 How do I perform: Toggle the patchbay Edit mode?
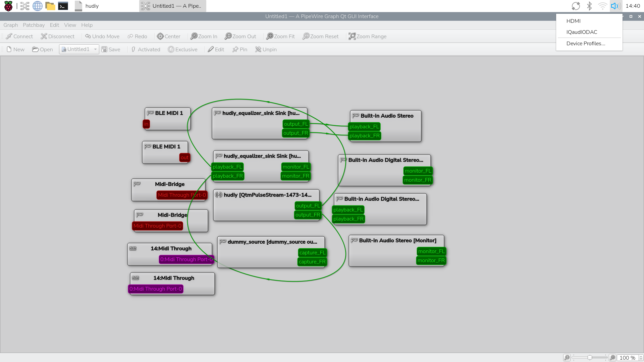pyautogui.click(x=216, y=49)
